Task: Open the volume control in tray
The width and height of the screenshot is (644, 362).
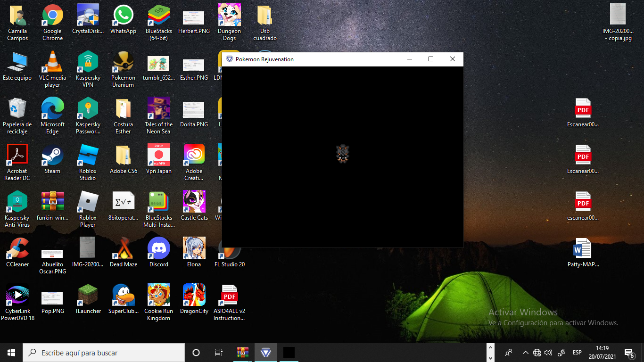Action: pos(548,353)
